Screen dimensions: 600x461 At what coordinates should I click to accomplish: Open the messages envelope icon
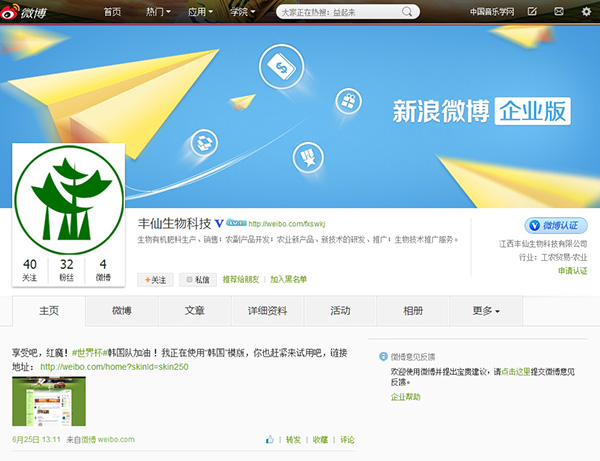(559, 12)
